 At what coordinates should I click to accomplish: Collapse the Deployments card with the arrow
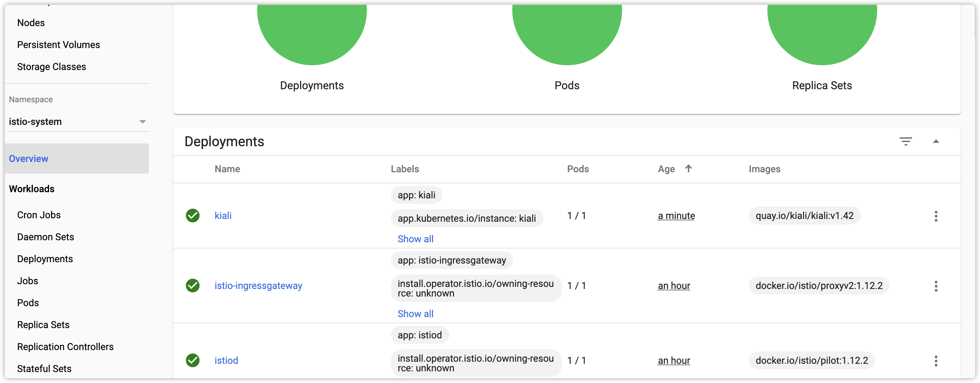pyautogui.click(x=936, y=141)
